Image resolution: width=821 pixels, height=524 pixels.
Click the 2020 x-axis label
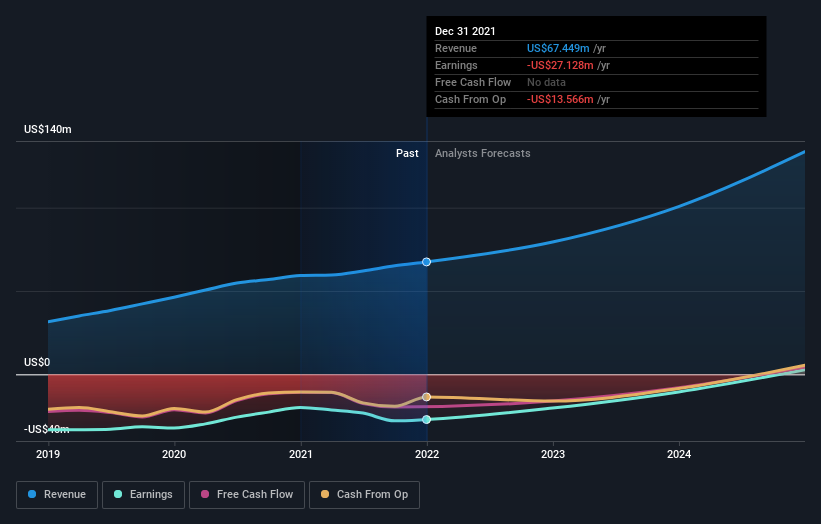click(x=174, y=454)
